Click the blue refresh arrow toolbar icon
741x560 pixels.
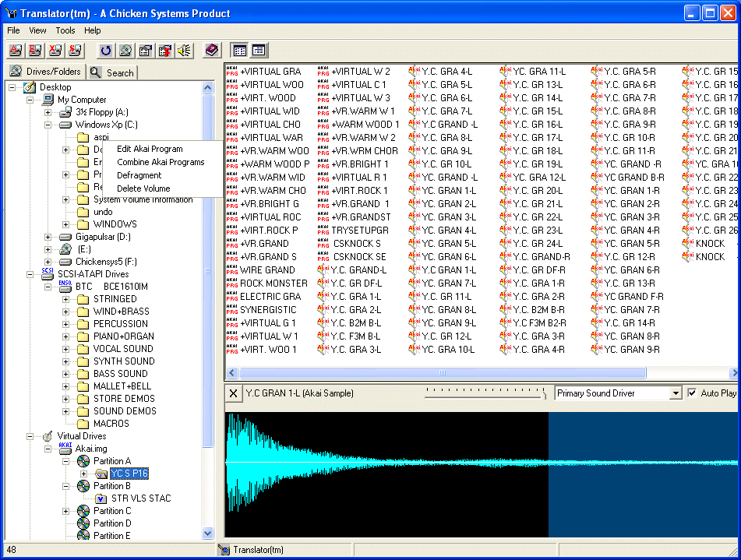(x=106, y=50)
